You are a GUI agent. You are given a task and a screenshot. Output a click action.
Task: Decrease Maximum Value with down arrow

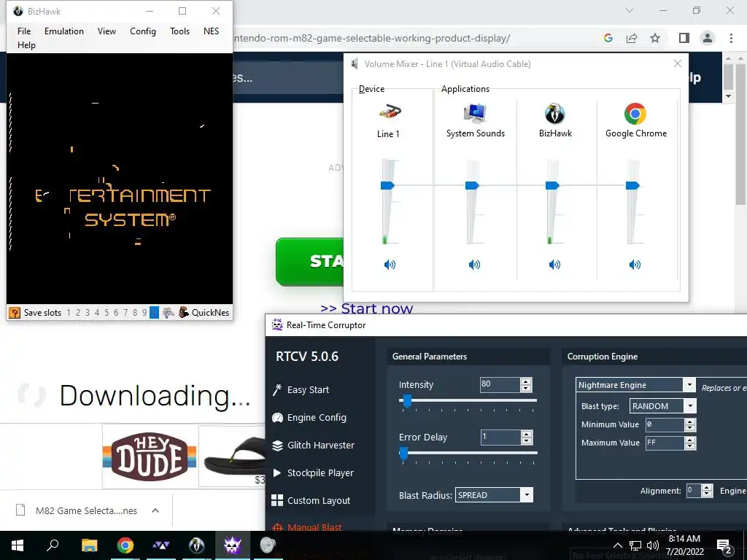tap(690, 446)
